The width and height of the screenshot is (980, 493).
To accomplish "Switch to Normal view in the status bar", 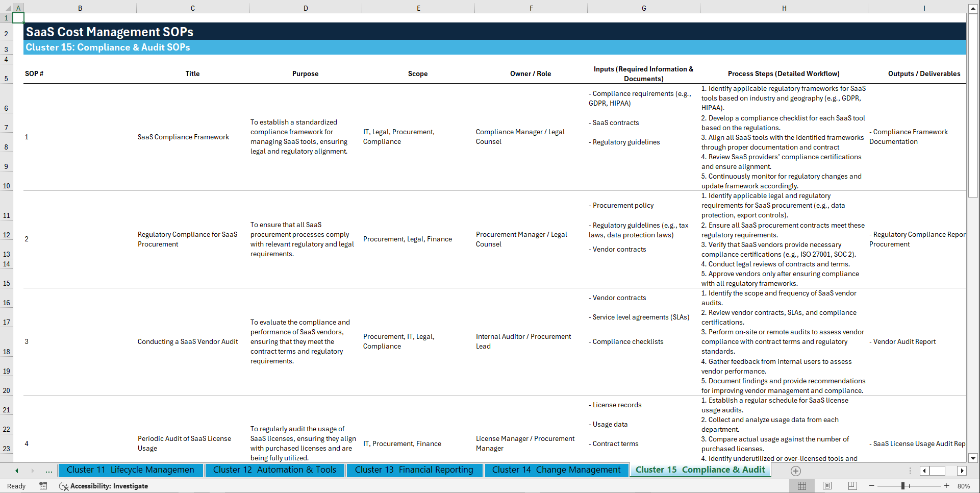I will pyautogui.click(x=802, y=486).
